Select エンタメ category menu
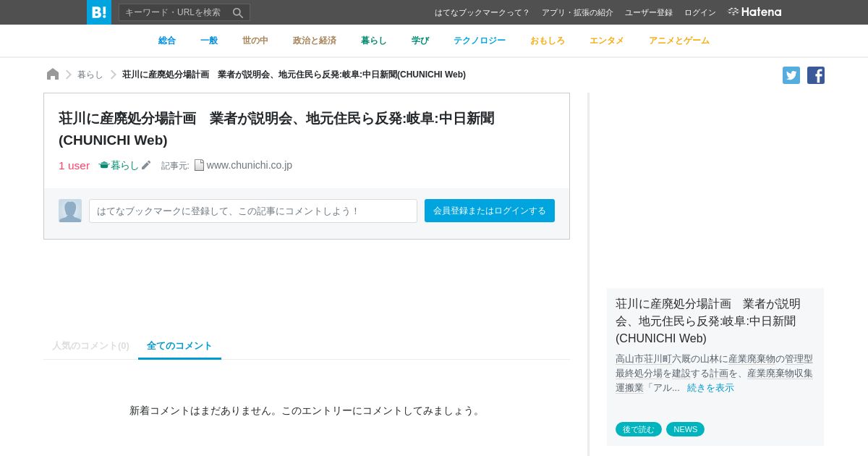Viewport: 868px width, 456px height. [x=607, y=41]
